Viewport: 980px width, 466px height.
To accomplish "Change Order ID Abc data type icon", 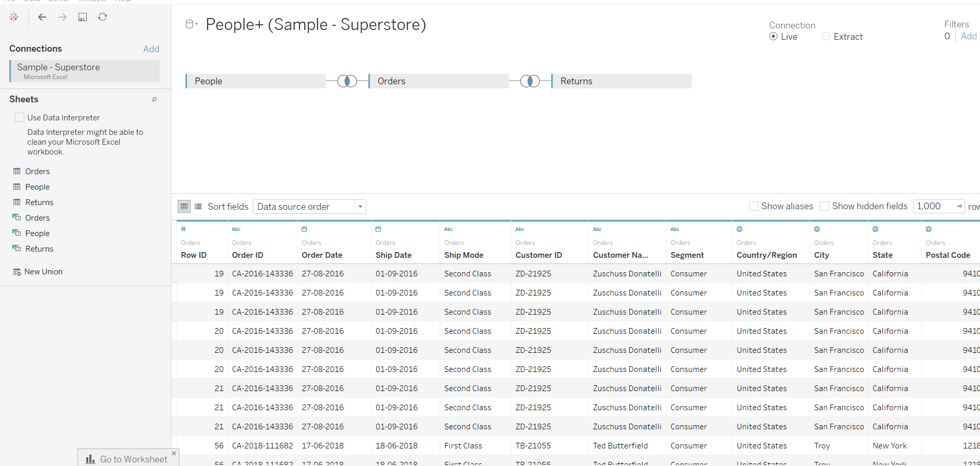I will pyautogui.click(x=236, y=229).
